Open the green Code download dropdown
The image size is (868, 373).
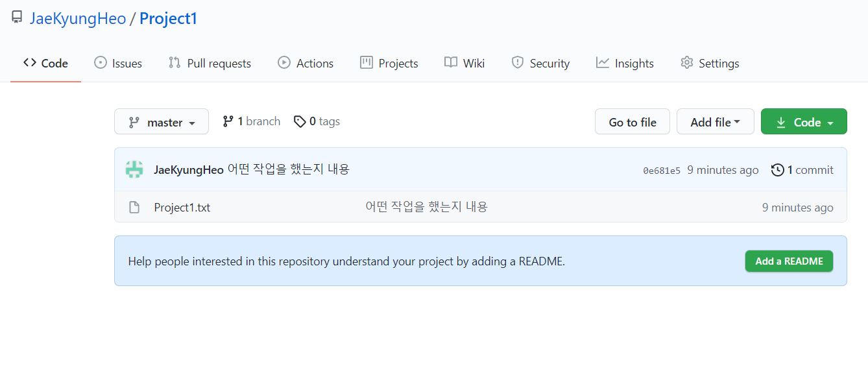tap(804, 121)
